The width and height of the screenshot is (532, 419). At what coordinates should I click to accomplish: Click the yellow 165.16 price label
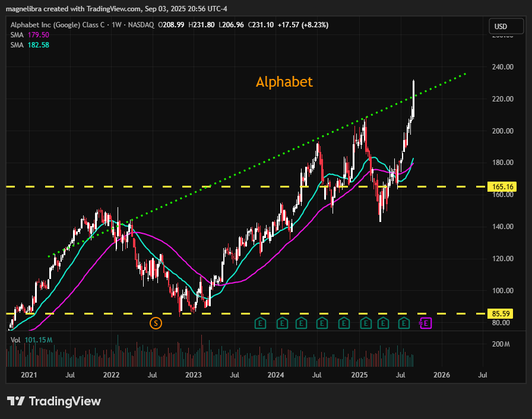pyautogui.click(x=502, y=187)
